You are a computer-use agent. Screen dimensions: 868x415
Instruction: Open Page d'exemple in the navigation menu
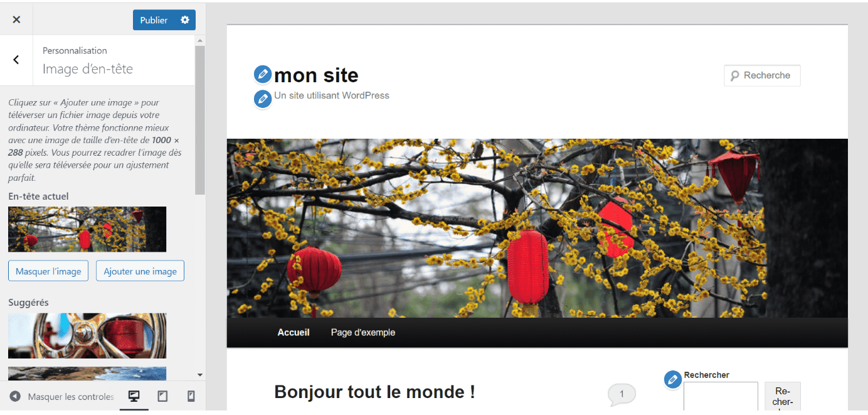pyautogui.click(x=363, y=332)
